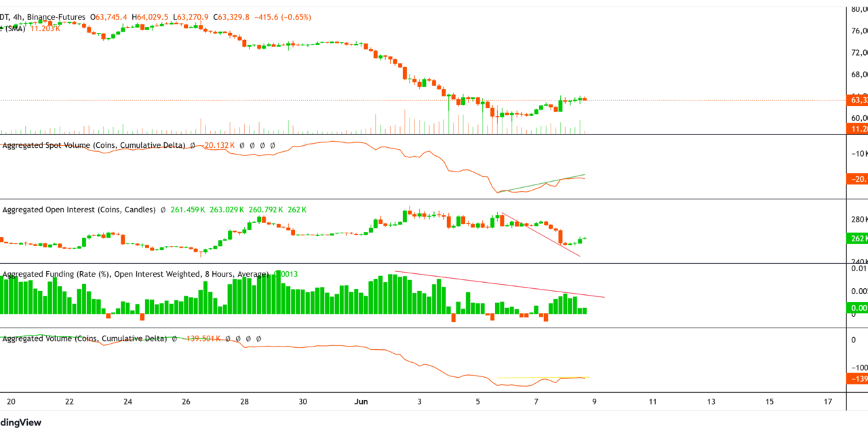Click the green funding rate label on axis
Viewport: 868px width, 434px height.
point(858,308)
